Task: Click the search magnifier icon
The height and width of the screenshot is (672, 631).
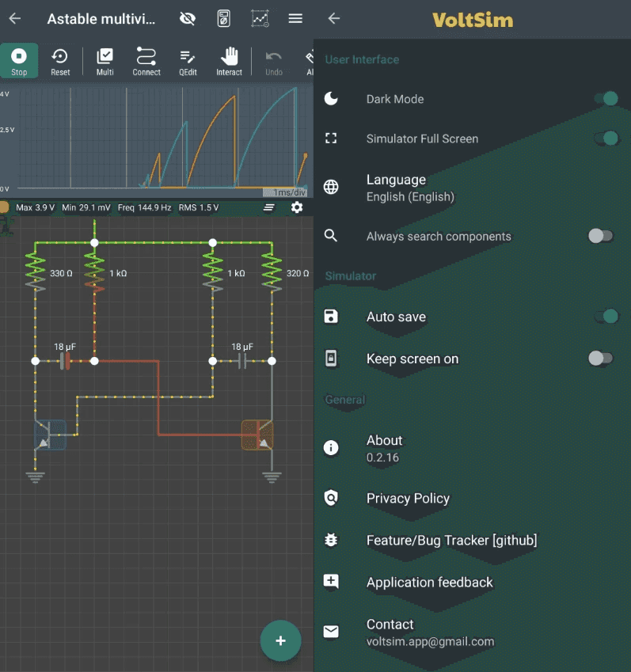Action: [x=330, y=235]
